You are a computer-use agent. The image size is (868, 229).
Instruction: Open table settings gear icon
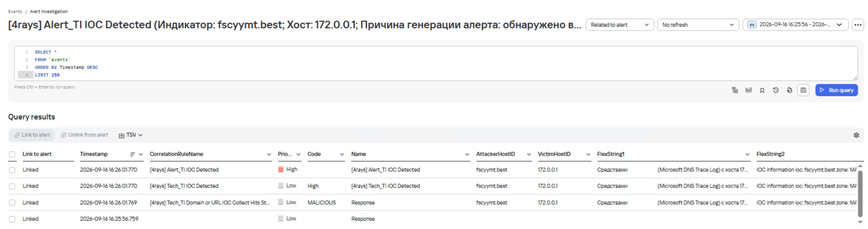[x=856, y=135]
